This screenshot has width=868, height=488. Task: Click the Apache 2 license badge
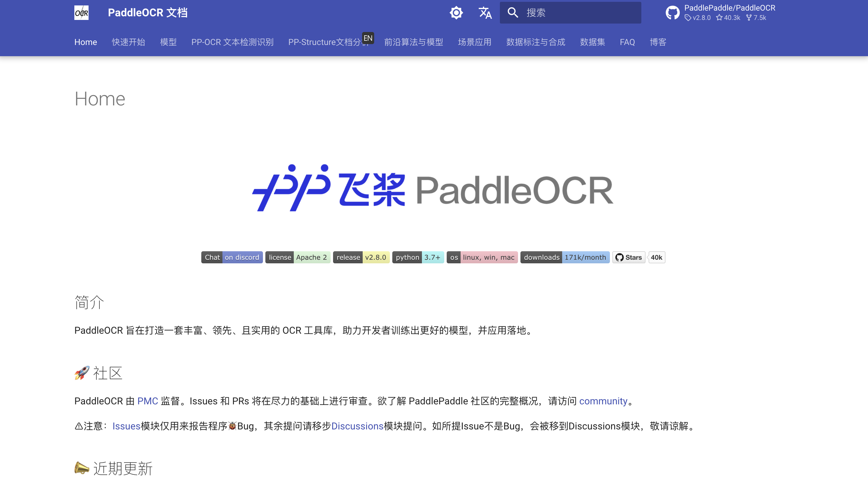(298, 257)
